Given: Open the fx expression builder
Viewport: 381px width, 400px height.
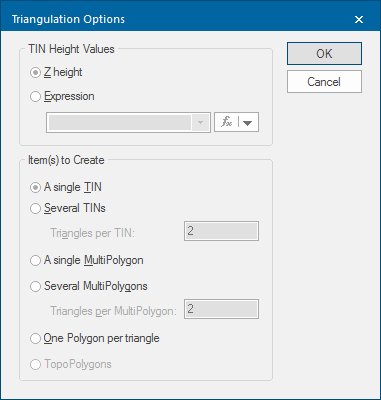Looking at the screenshot, I should [227, 122].
